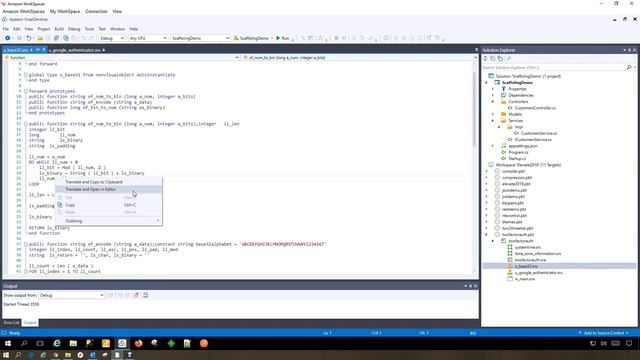Expand the Properties node in Solution Explorer
Screen dimensions: 640x360
(493, 89)
